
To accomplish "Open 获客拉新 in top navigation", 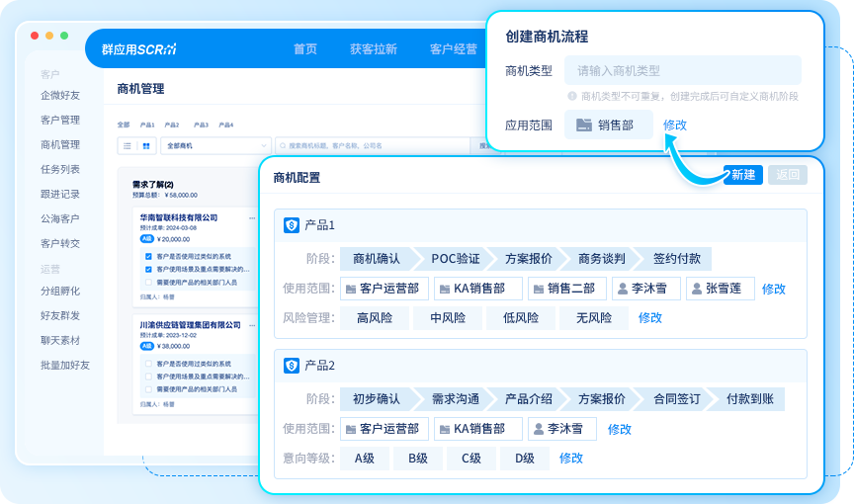I will tap(374, 49).
